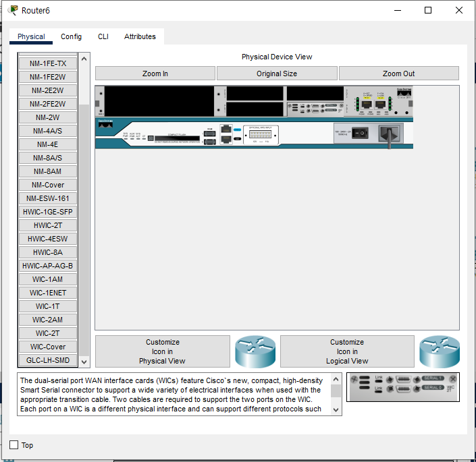Click the Zoom In button

(155, 74)
